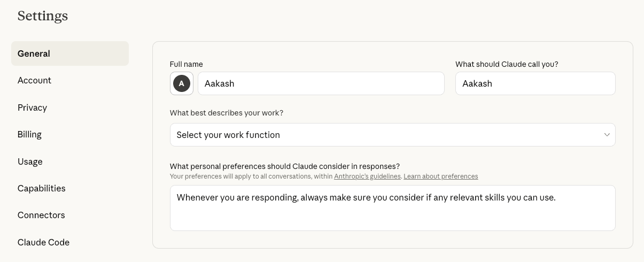Click the 'What best describes your work?' label
This screenshot has height=262, width=644.
(227, 113)
